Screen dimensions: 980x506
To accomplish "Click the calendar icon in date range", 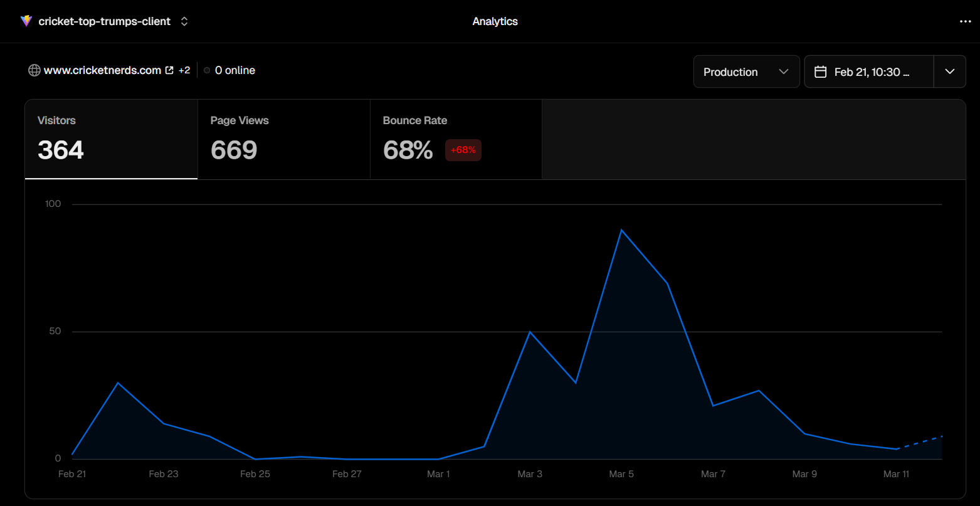I will (820, 72).
